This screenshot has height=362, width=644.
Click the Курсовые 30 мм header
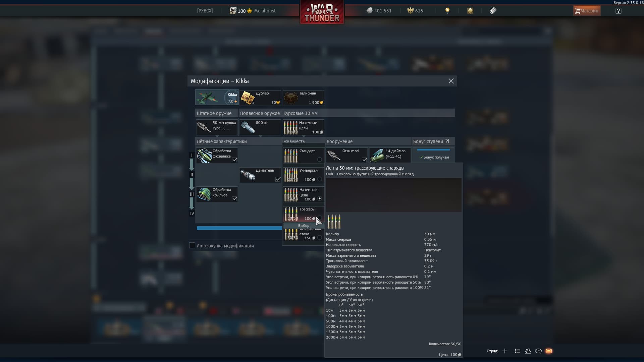300,113
